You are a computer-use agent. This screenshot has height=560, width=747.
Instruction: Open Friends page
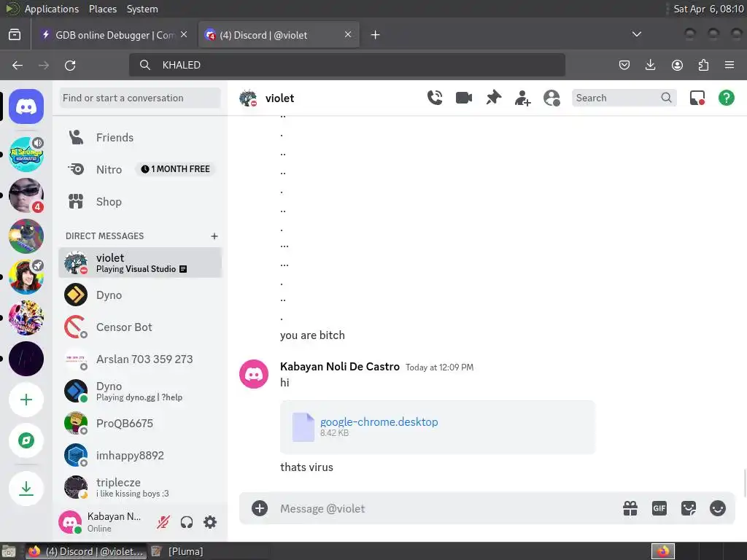click(140, 138)
